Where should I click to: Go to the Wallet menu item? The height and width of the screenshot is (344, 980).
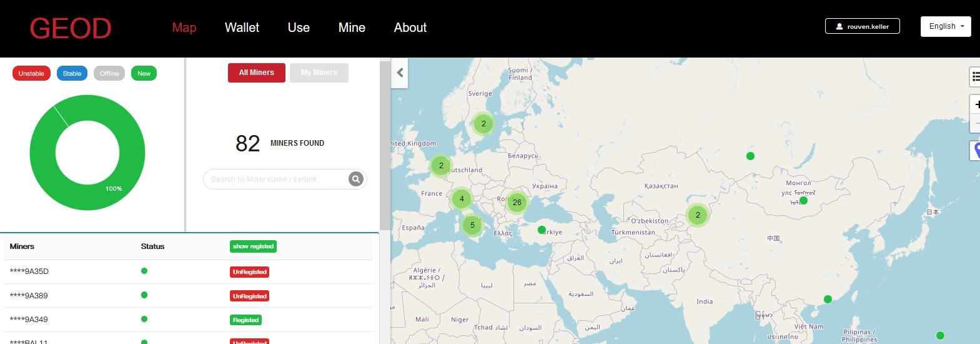click(242, 28)
